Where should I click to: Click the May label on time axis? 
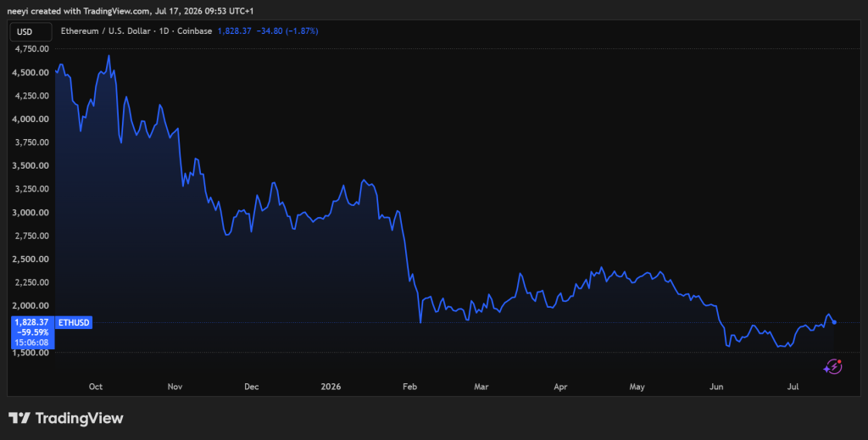pos(637,387)
